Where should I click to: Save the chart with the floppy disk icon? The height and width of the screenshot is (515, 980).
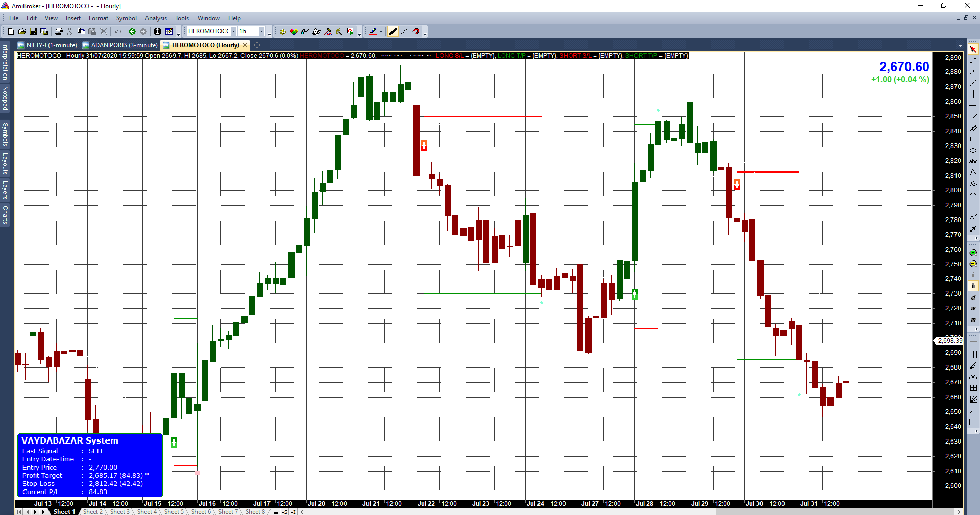click(x=33, y=32)
